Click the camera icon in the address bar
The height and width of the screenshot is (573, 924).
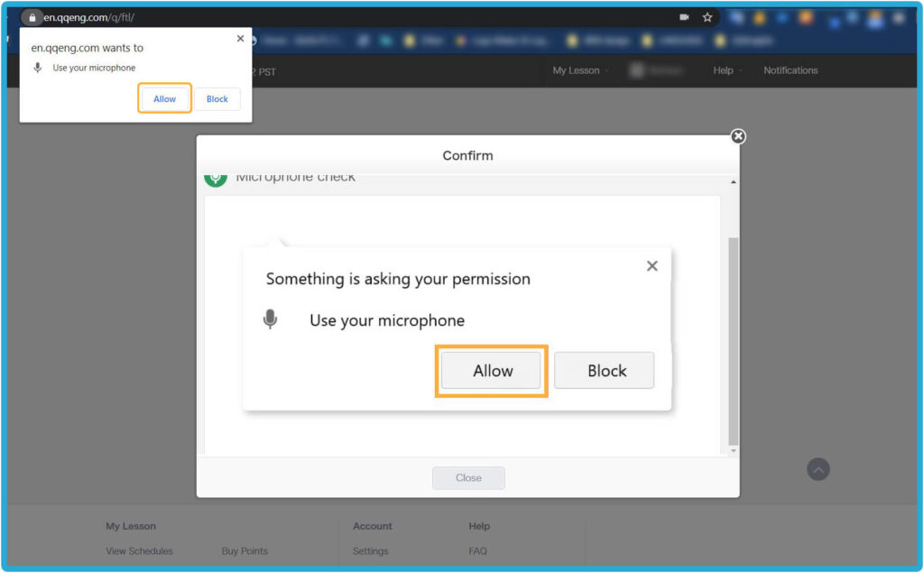tap(684, 17)
